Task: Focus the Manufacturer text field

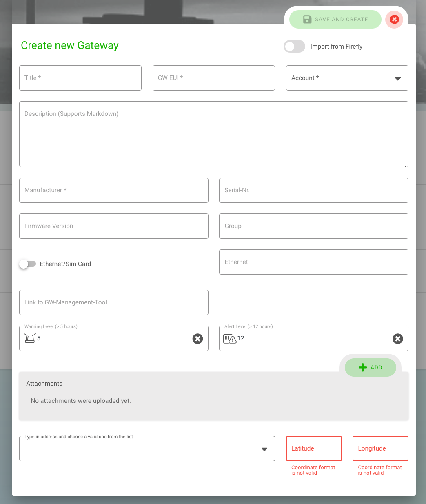Action: pos(113,190)
